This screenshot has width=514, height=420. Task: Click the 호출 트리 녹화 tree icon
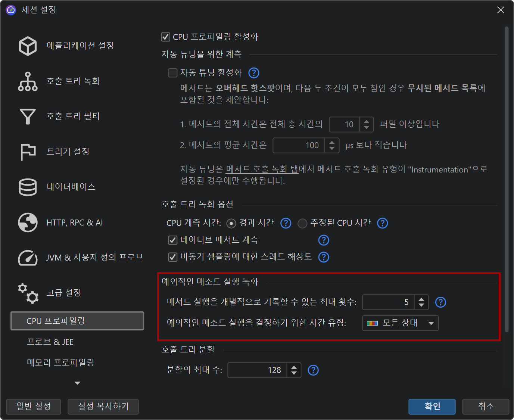pyautogui.click(x=28, y=81)
